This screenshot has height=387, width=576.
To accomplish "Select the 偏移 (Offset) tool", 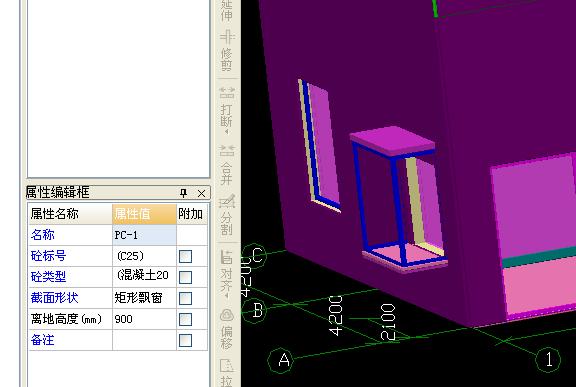I will (227, 329).
